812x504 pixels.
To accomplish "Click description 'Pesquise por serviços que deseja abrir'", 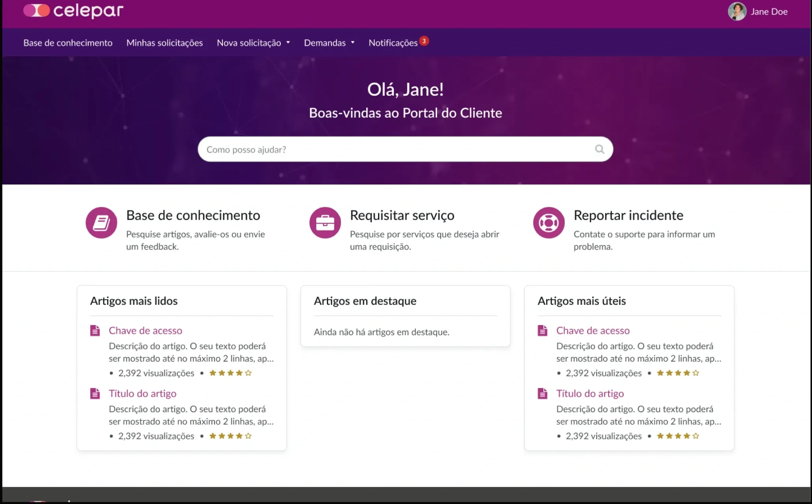I will pyautogui.click(x=425, y=234).
